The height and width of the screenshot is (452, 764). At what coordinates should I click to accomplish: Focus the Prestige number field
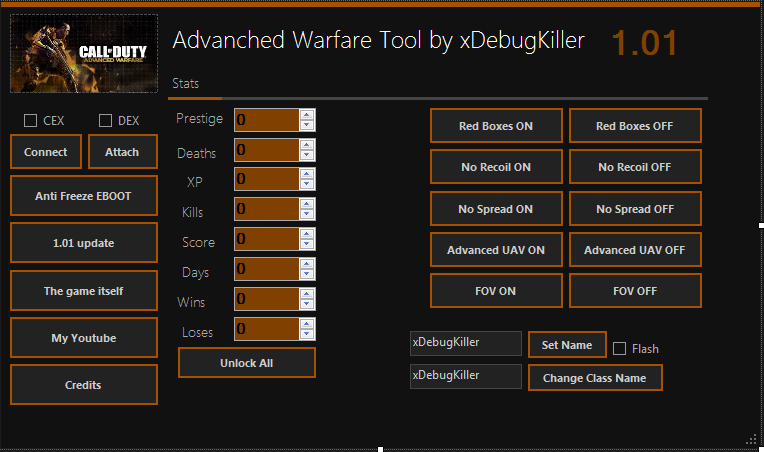[267, 120]
